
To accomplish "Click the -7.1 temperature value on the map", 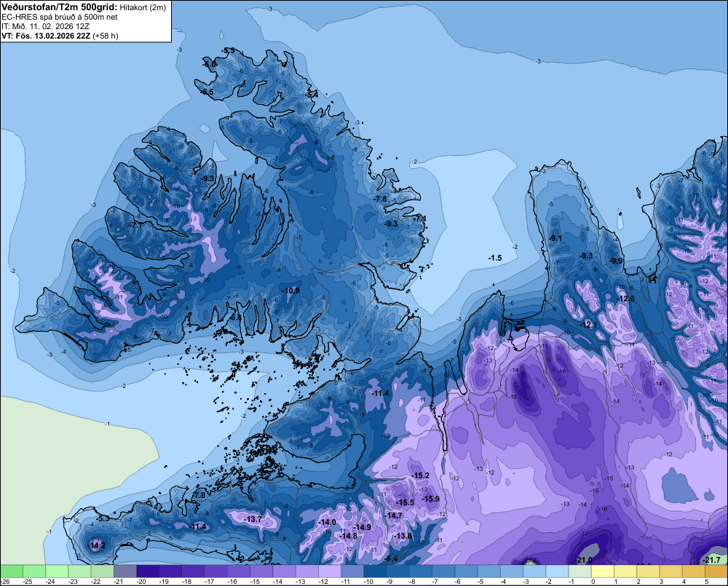I will click(419, 218).
